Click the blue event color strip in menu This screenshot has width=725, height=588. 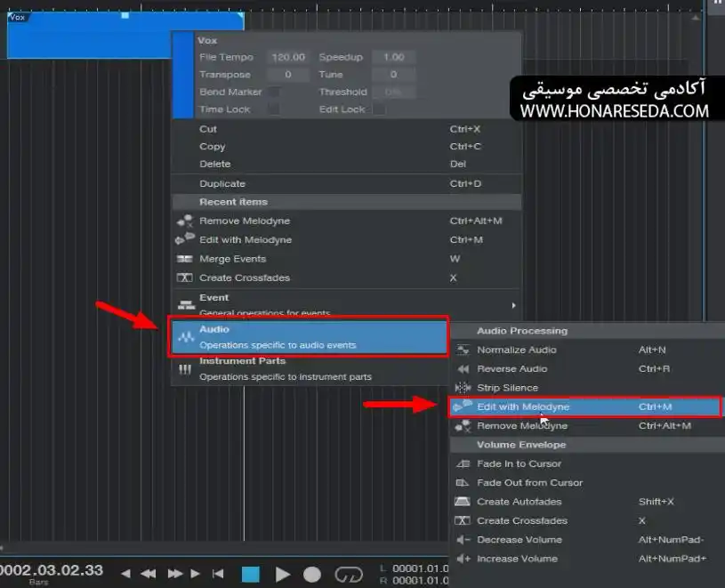click(182, 75)
